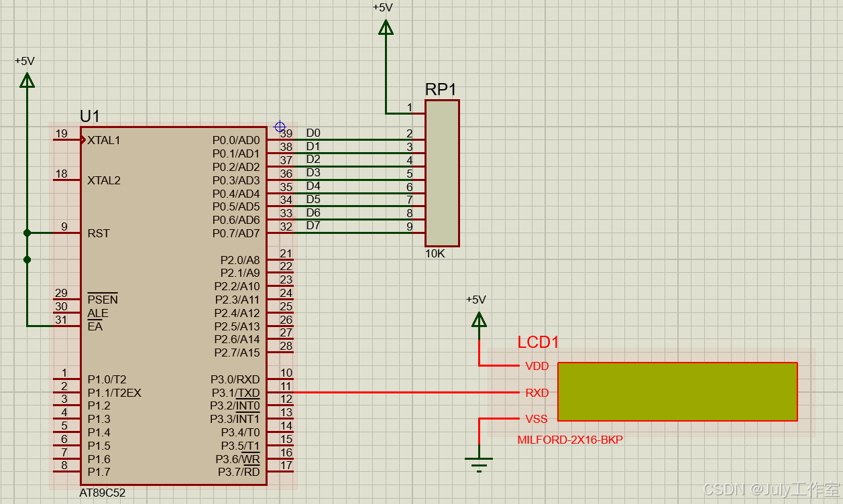843x504 pixels.
Task: Select the MILFORD-2X16-BKP part label
Action: tap(569, 439)
